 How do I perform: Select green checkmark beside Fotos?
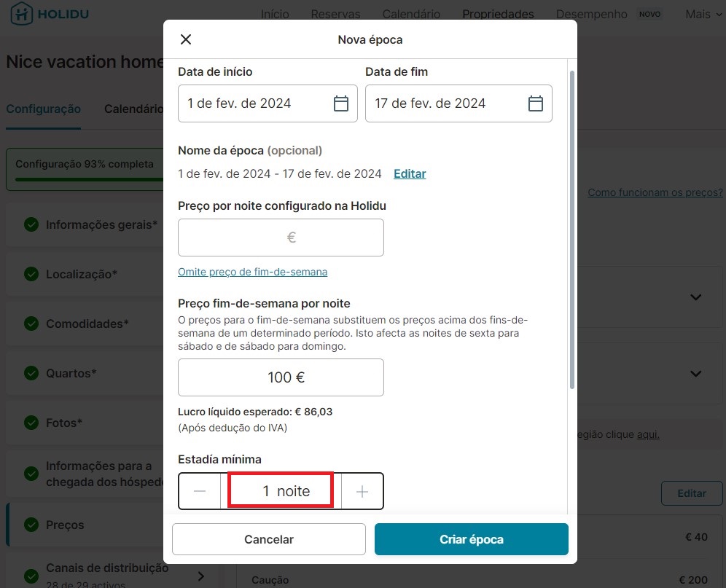click(x=31, y=423)
